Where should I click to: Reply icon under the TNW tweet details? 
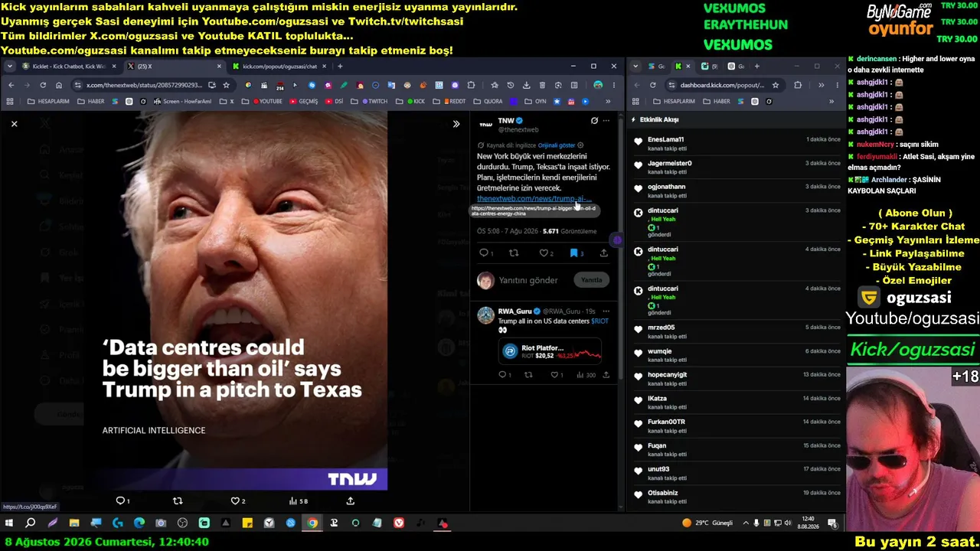click(485, 253)
